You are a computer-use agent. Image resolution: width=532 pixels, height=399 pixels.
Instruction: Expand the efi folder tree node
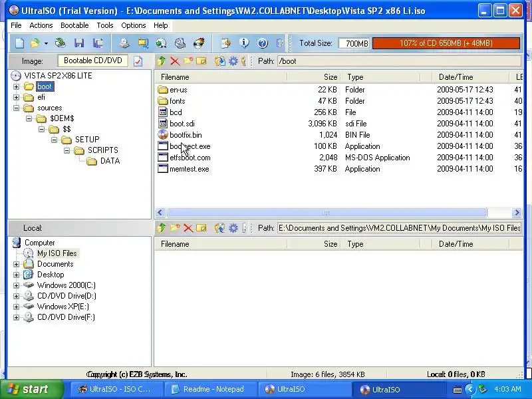coord(16,97)
